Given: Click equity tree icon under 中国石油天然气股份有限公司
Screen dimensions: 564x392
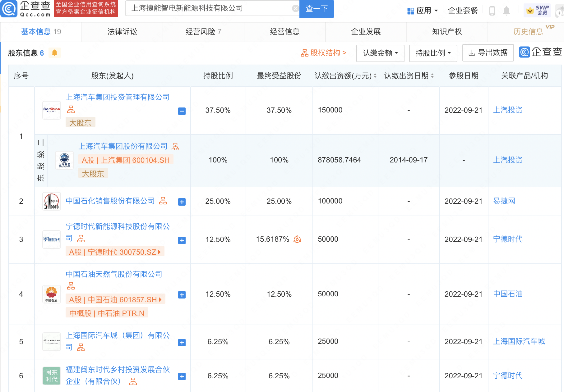Looking at the screenshot, I should [x=71, y=286].
